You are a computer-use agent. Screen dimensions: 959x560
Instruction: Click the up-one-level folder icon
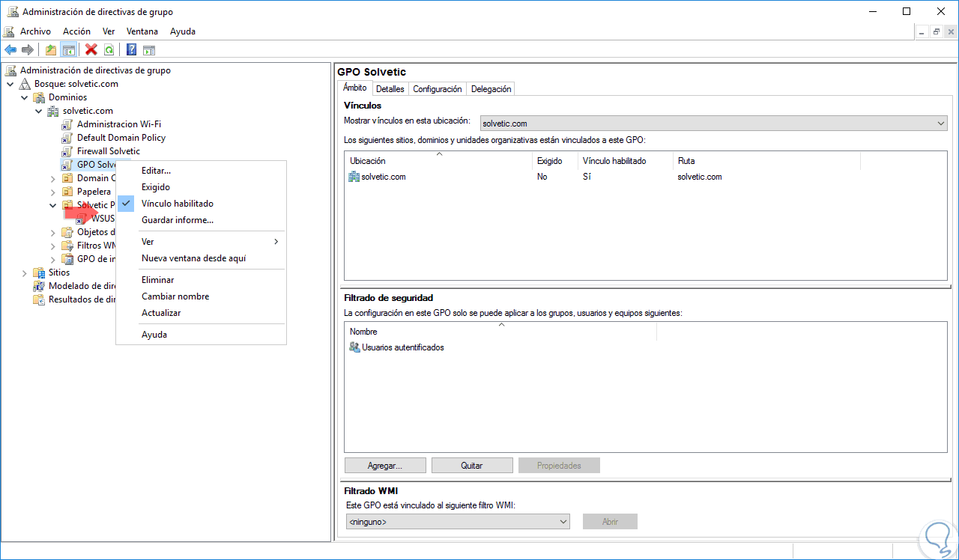click(x=51, y=49)
